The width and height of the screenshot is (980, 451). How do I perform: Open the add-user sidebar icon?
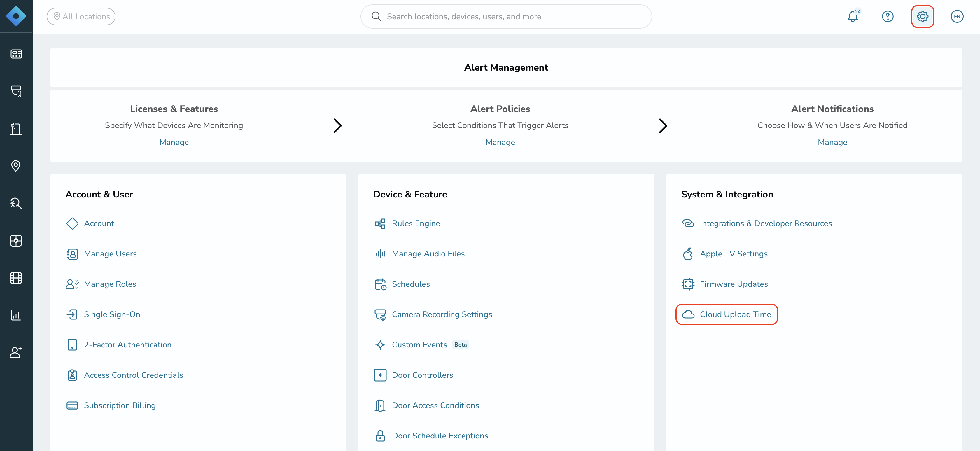16,352
